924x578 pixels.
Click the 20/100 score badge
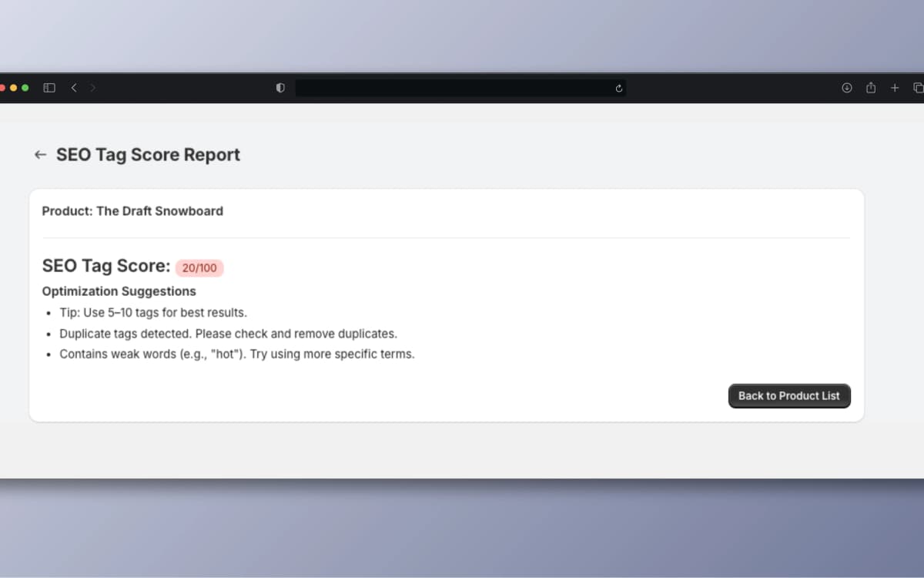click(x=199, y=267)
